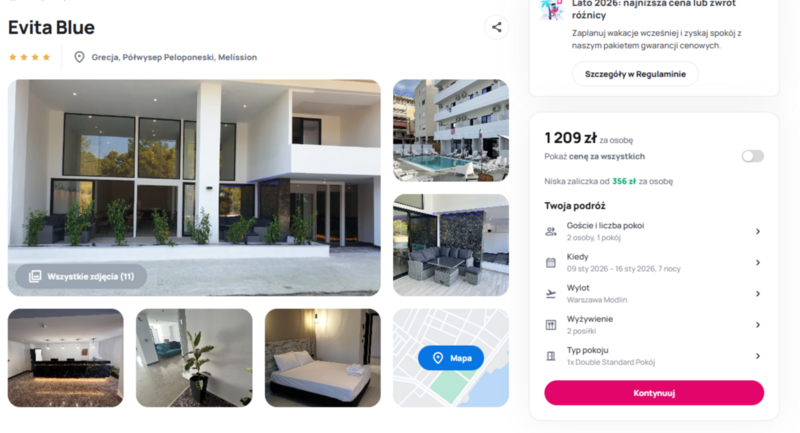This screenshot has height=433, width=800.
Task: Click the guests icon beside Goście i liczba pokoi
Action: point(551,232)
